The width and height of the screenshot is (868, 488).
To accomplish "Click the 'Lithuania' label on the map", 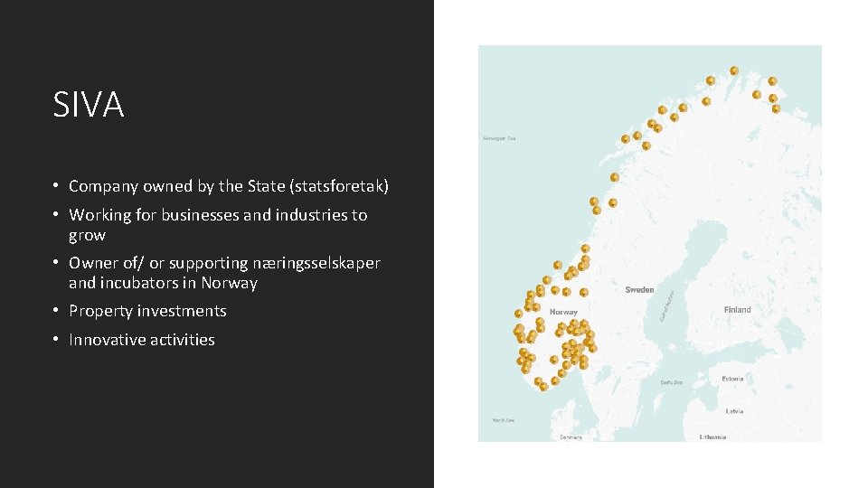I will pos(713,437).
